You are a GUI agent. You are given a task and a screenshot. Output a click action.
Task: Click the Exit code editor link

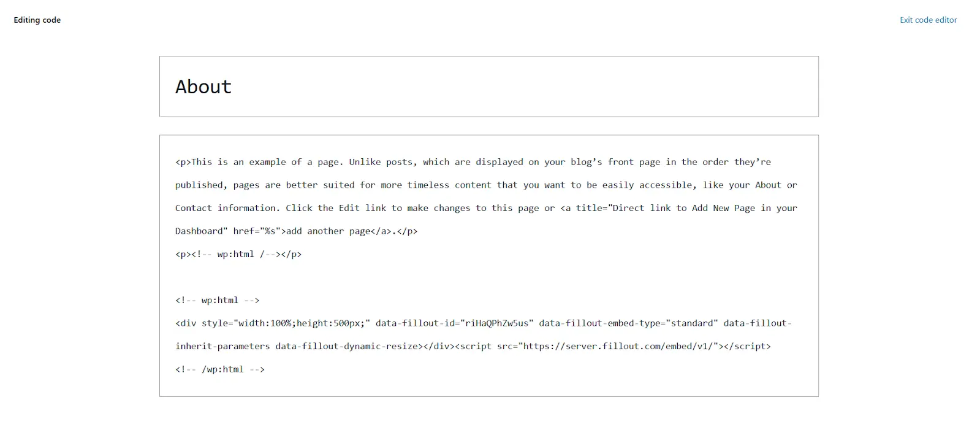pos(928,20)
